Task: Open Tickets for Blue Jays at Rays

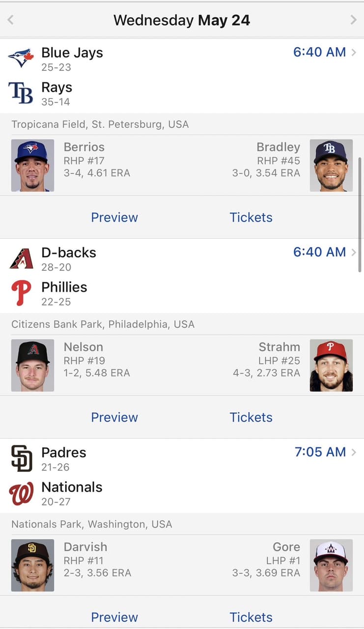Action: coord(251,217)
